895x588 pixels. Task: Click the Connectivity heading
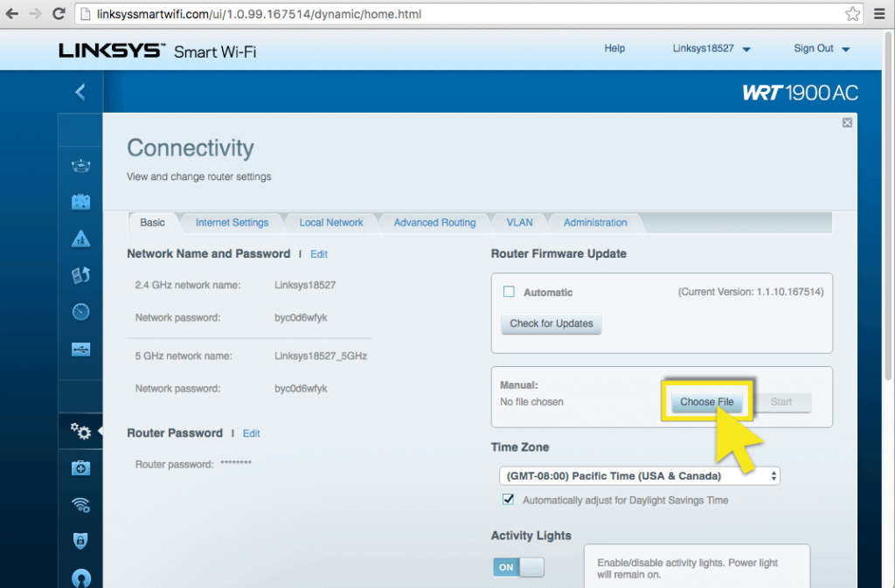(190, 148)
